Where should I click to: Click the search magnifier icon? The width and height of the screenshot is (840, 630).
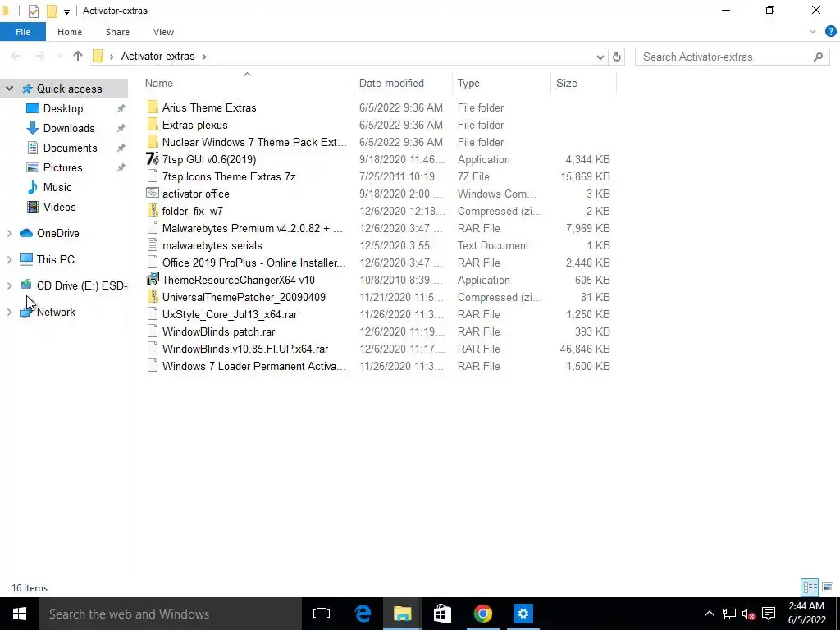coord(818,57)
